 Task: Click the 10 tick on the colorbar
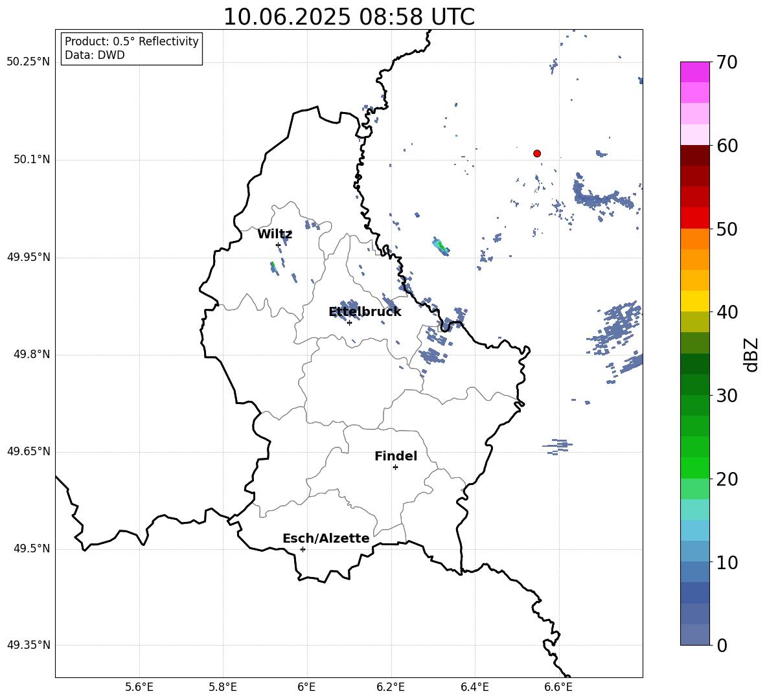(727, 562)
